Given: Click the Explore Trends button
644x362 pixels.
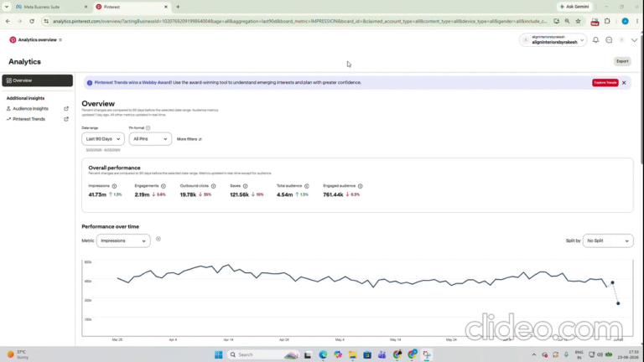Looking at the screenshot, I should (605, 82).
